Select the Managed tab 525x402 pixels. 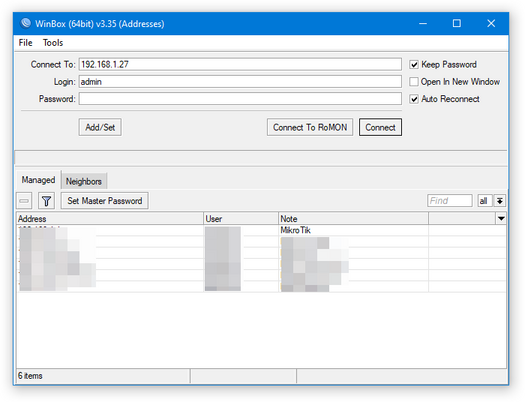[38, 180]
